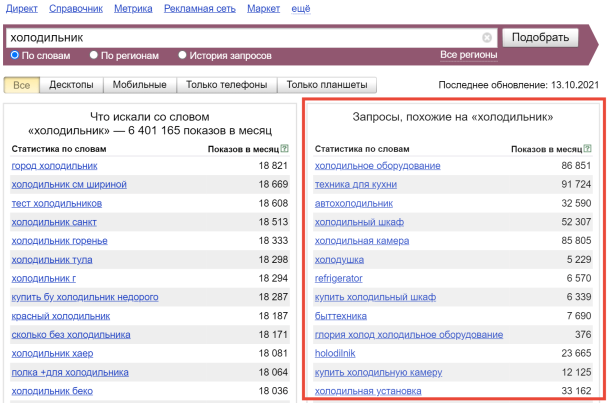Switch to the 'Мобильные' tab

(140, 85)
